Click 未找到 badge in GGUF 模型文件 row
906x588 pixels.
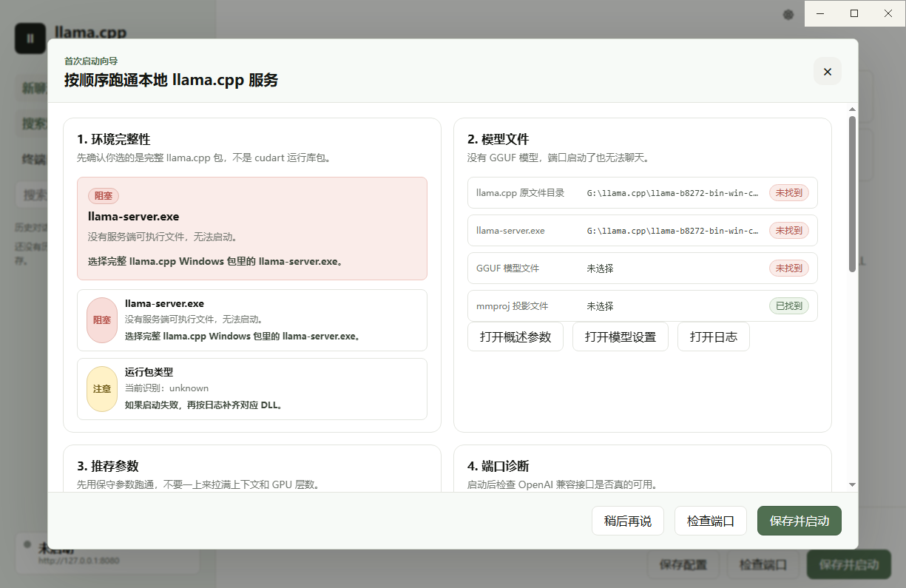click(788, 268)
